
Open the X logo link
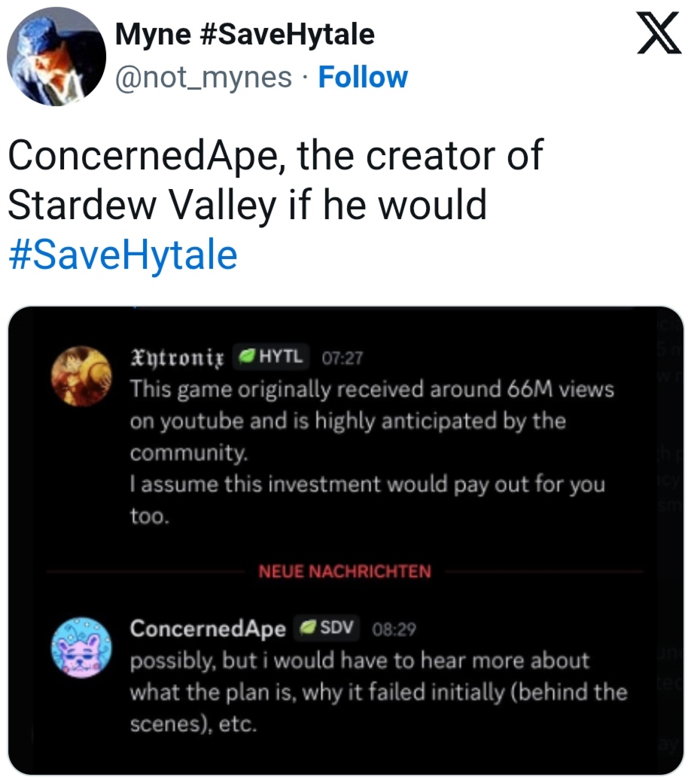tap(659, 33)
